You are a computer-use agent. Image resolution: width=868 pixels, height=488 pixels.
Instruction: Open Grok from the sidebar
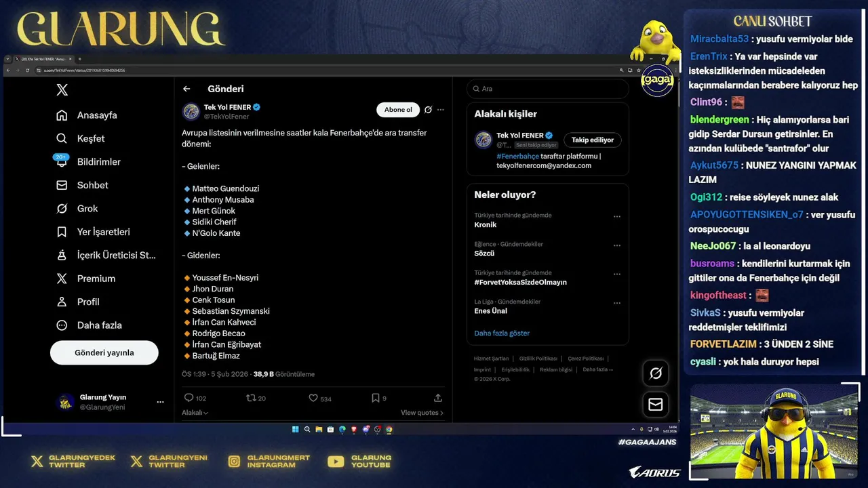point(77,208)
